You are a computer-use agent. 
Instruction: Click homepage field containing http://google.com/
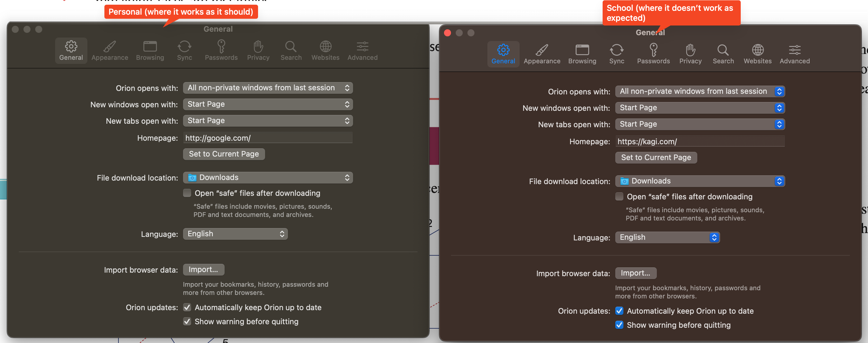click(x=267, y=138)
